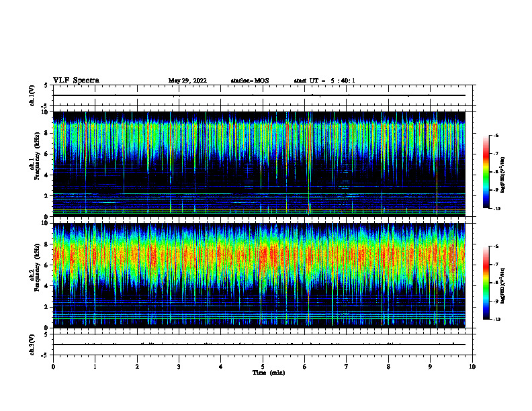Click the ch.2 color bar unit label
The image size is (532, 411).
click(503, 286)
